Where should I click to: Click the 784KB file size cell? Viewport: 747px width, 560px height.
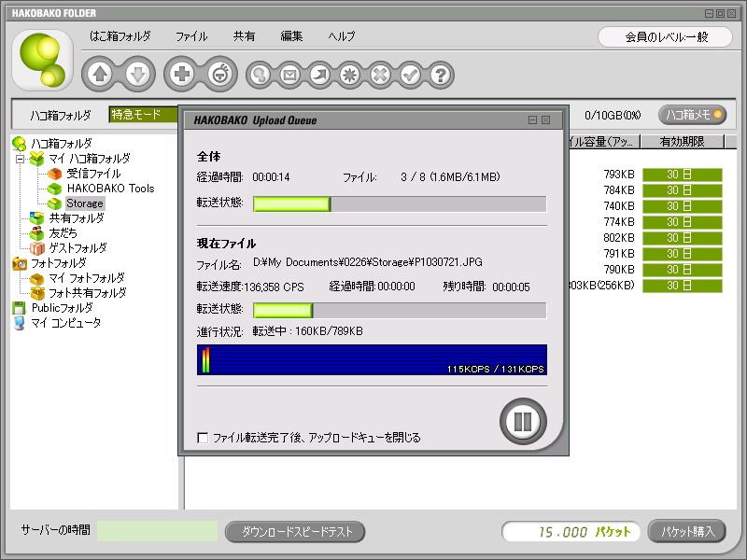coord(619,190)
